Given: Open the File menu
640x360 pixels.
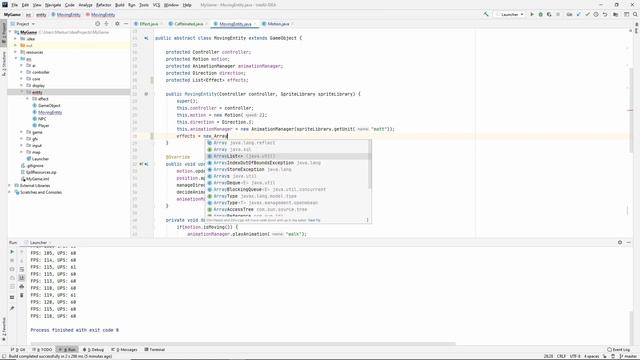Looking at the screenshot, I should pos(14,5).
